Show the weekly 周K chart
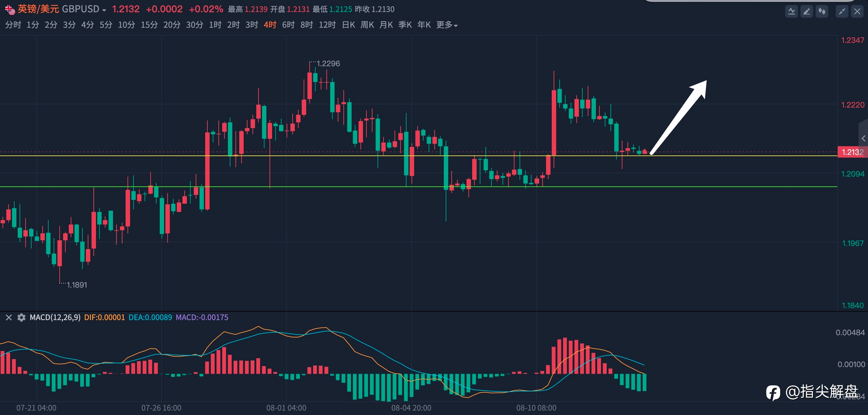Screen dimensions: 868x415 (x=367, y=25)
